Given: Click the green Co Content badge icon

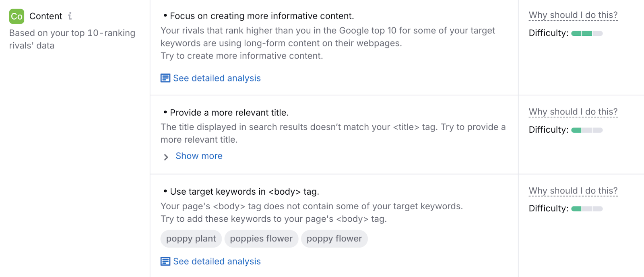Looking at the screenshot, I should click(x=16, y=16).
